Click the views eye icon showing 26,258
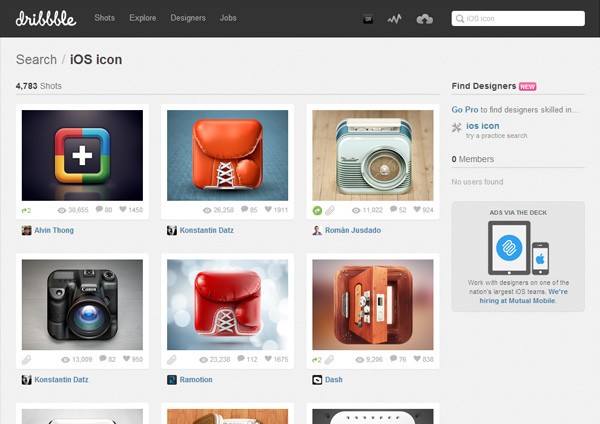This screenshot has width=600, height=424. [x=207, y=210]
